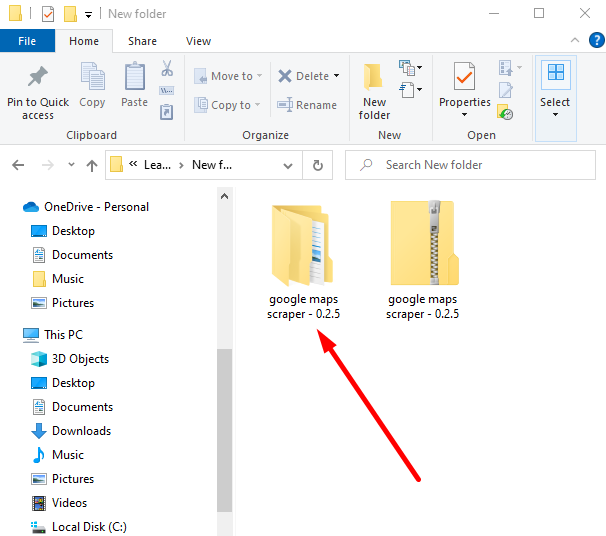This screenshot has height=536, width=606.
Task: Open the File menu tab
Action: pos(27,41)
